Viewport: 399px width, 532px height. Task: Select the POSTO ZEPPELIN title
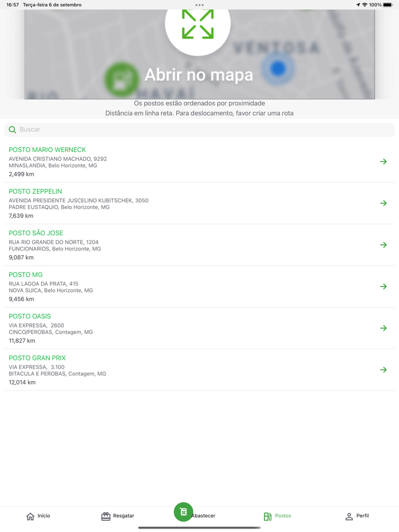(x=35, y=191)
